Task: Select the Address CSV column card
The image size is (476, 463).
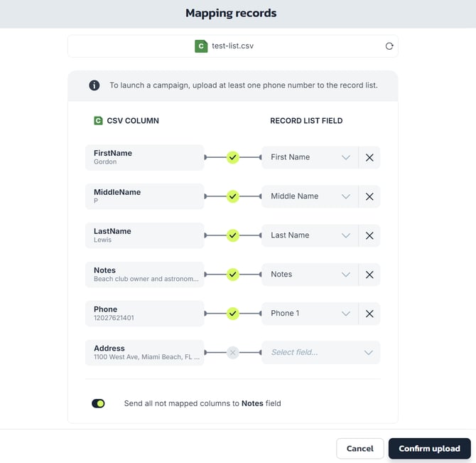Action: tap(144, 353)
